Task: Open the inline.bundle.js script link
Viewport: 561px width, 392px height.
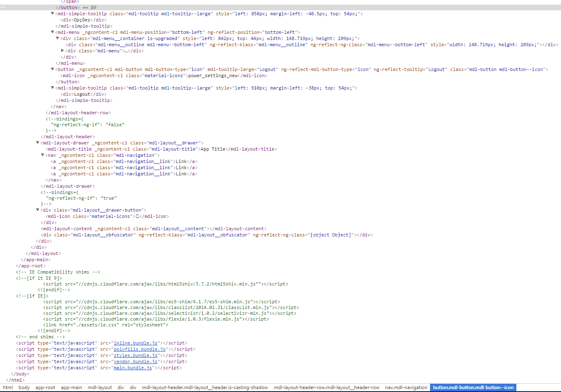Action: coord(135,343)
